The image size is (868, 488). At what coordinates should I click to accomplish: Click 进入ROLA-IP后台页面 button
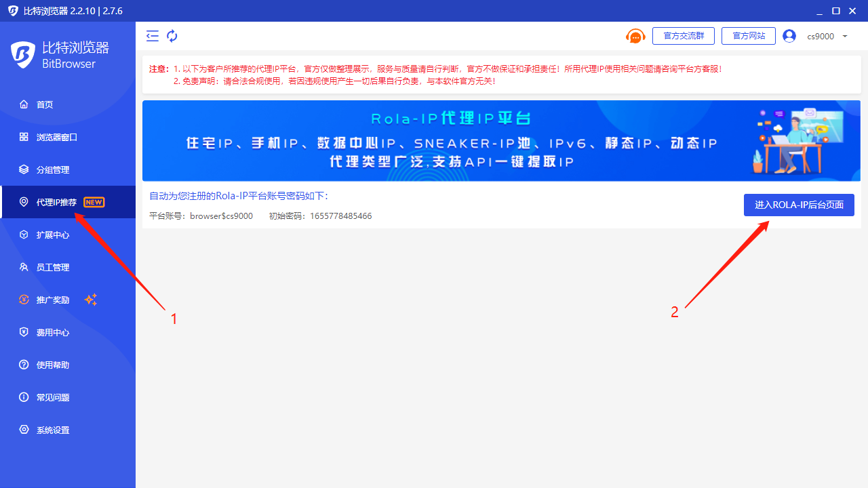pos(799,205)
